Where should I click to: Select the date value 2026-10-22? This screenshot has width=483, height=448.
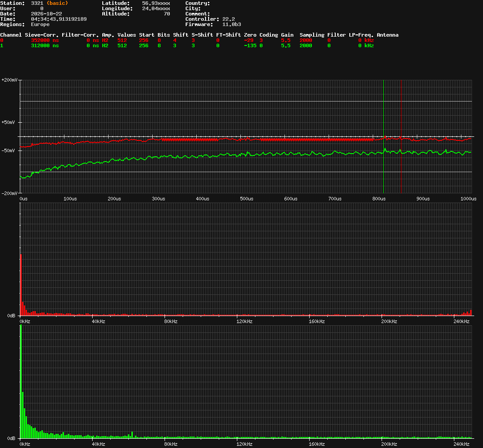click(x=46, y=14)
